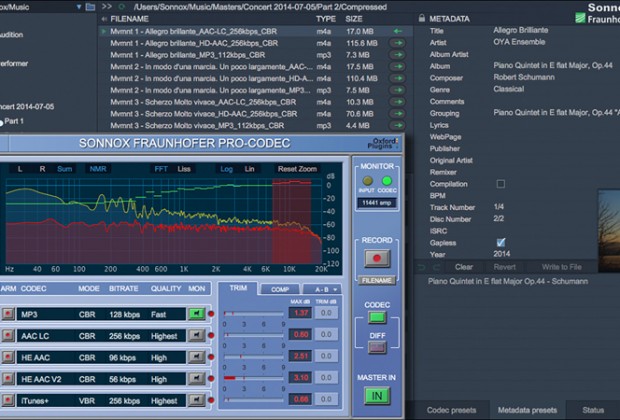Toggle the DIFF listen button
620x420 pixels.
(377, 348)
